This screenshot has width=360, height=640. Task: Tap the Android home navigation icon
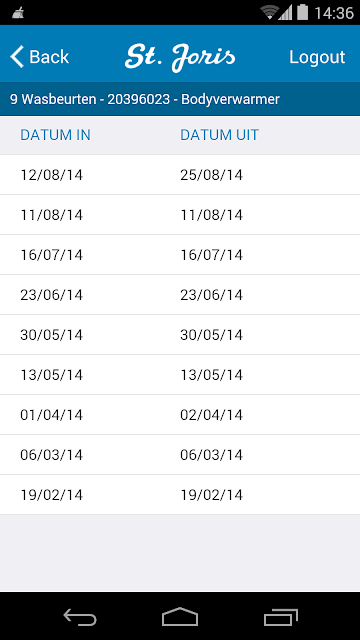click(180, 617)
